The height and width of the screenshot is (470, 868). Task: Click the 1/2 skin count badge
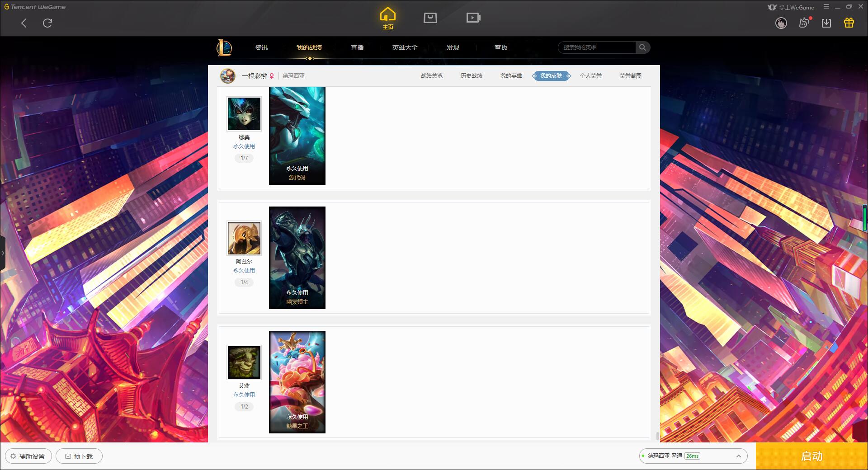(x=244, y=407)
